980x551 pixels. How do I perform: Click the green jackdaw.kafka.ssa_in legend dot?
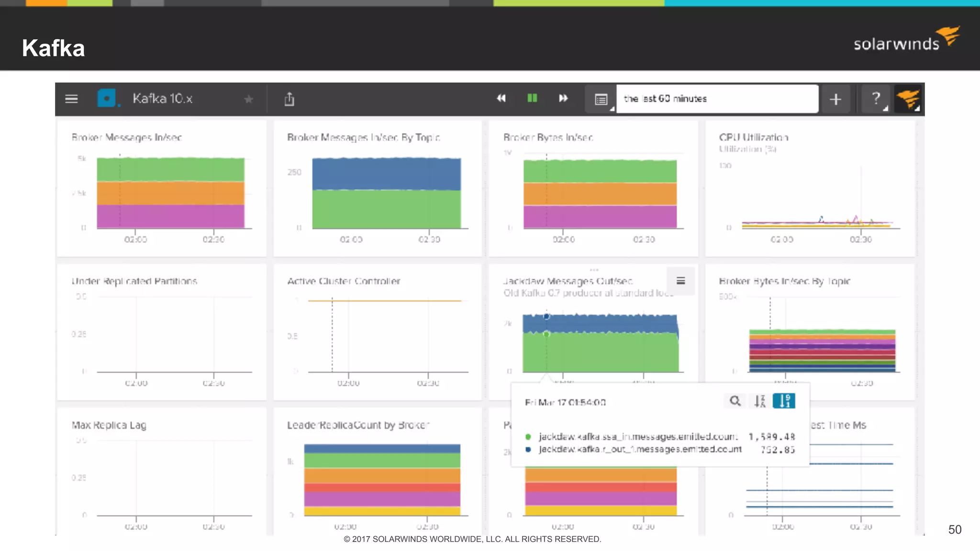click(x=528, y=437)
